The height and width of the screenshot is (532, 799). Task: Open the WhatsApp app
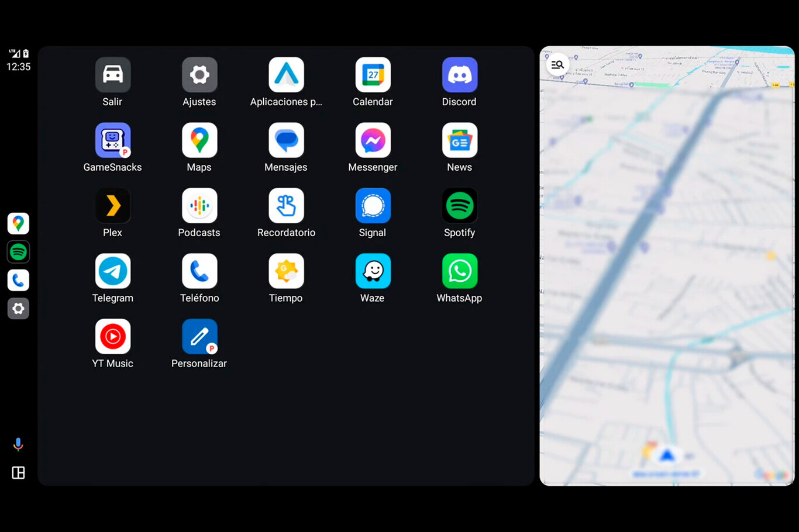coord(460,271)
